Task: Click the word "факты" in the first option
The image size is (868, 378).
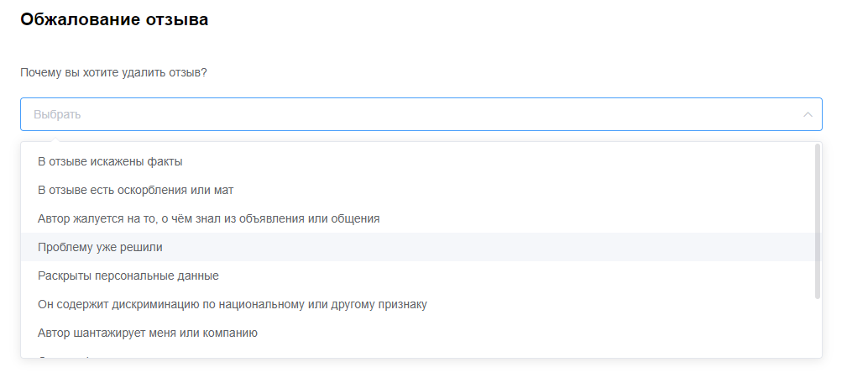Action: click(x=166, y=161)
